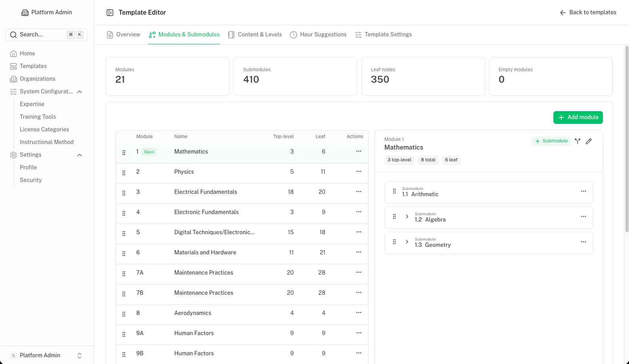Viewport: 629px width, 364px height.
Task: Click the Empty modules stat card
Action: pyautogui.click(x=551, y=76)
